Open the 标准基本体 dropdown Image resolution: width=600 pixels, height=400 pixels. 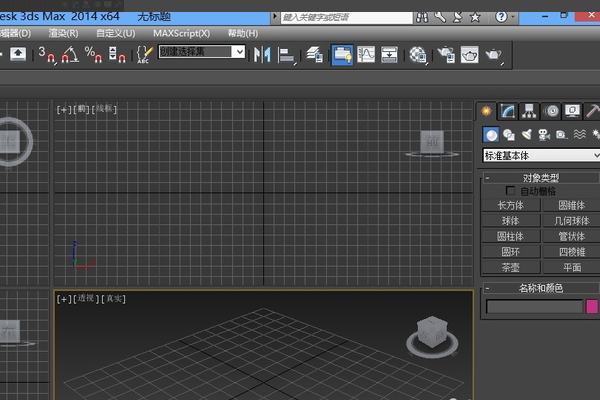(x=541, y=155)
